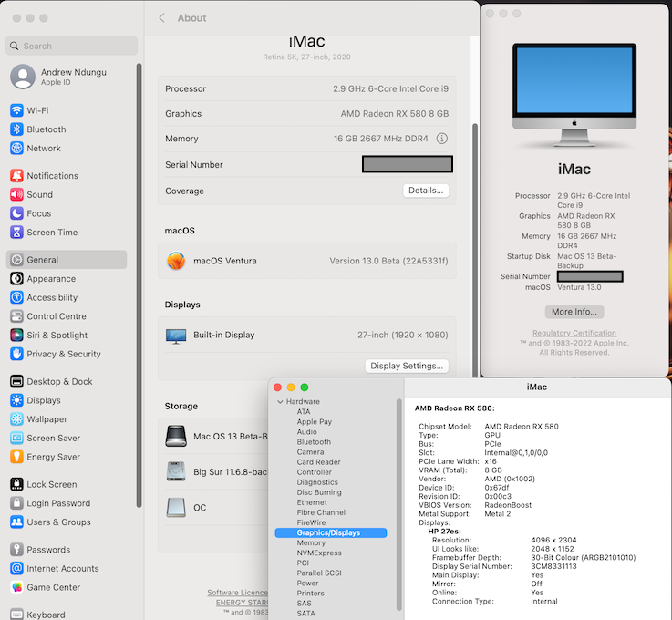The width and height of the screenshot is (672, 620).
Task: Open Wi-Fi settings icon in sidebar
Action: [x=16, y=110]
